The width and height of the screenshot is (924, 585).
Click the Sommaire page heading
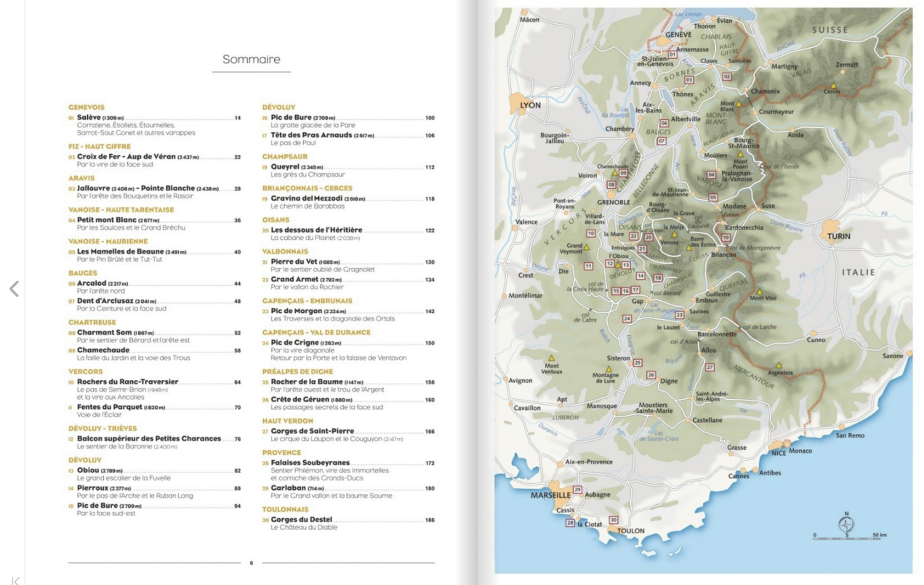tap(251, 59)
